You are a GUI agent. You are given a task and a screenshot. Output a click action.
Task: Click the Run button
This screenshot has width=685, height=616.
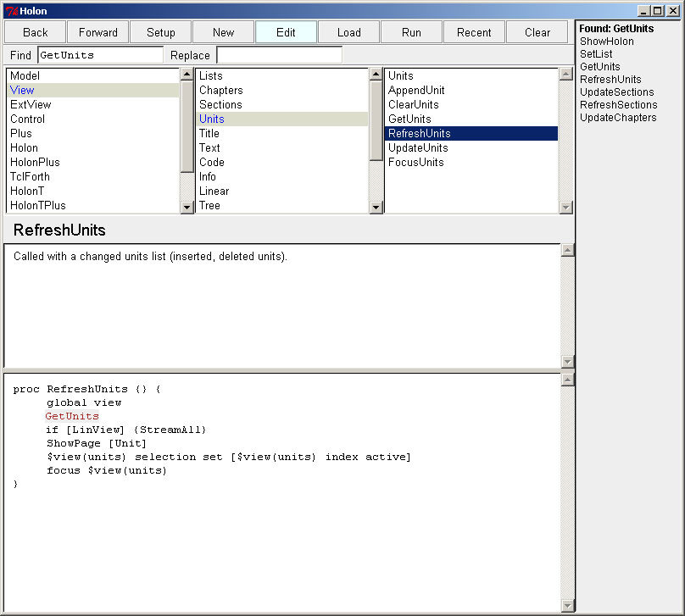(411, 32)
